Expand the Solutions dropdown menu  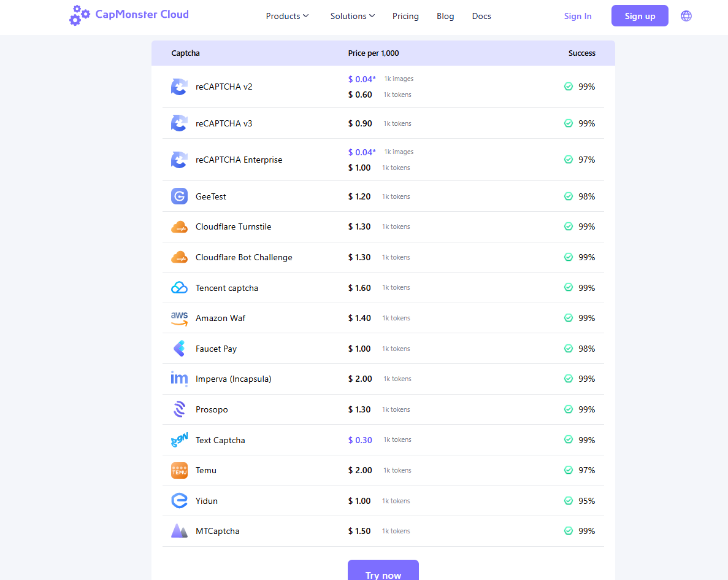point(352,16)
